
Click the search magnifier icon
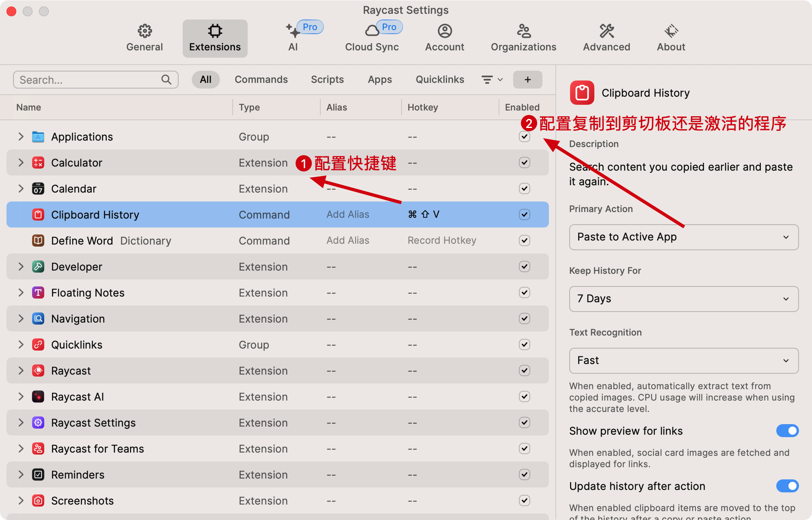166,80
